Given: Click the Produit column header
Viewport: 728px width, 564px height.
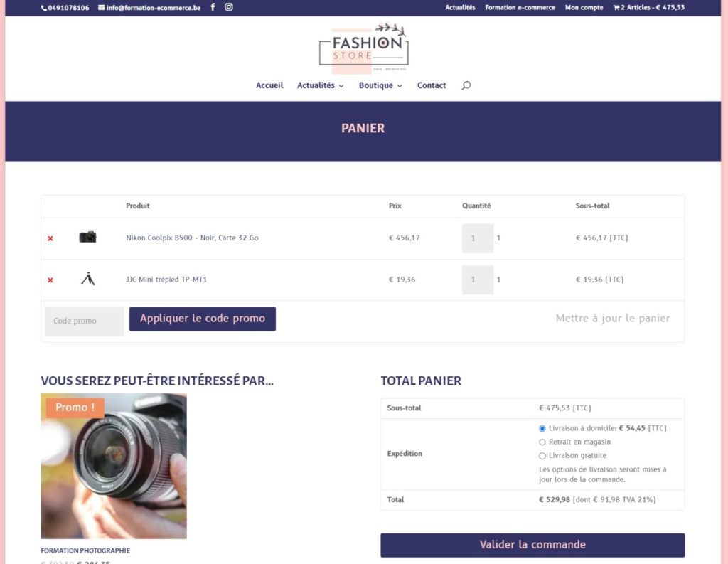Looking at the screenshot, I should 138,206.
